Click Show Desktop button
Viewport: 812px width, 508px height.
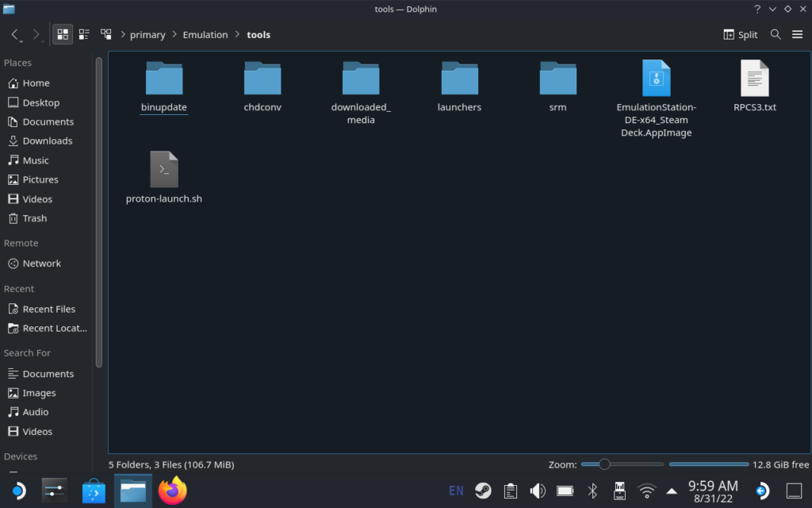click(794, 491)
